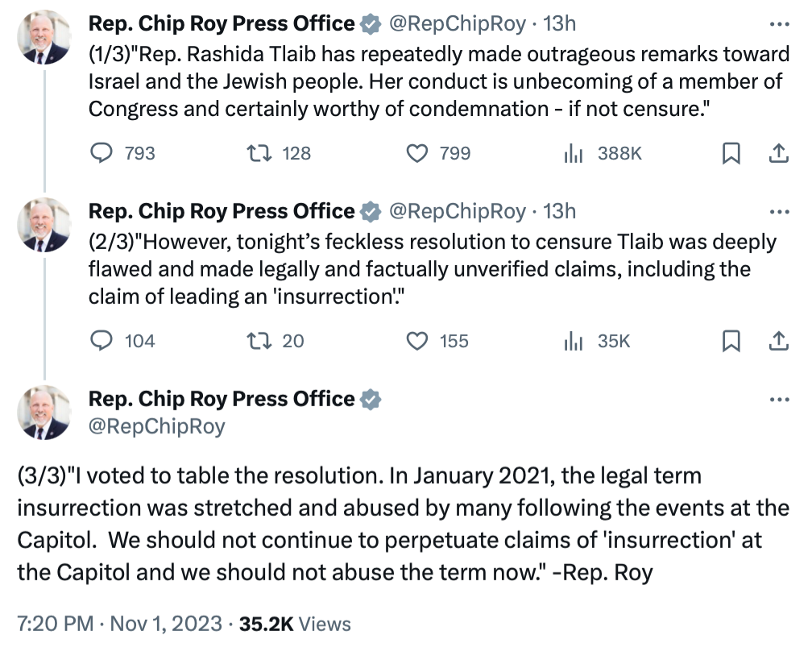The image size is (812, 656).
Task: Open more options menu on second tweet
Action: [x=780, y=211]
